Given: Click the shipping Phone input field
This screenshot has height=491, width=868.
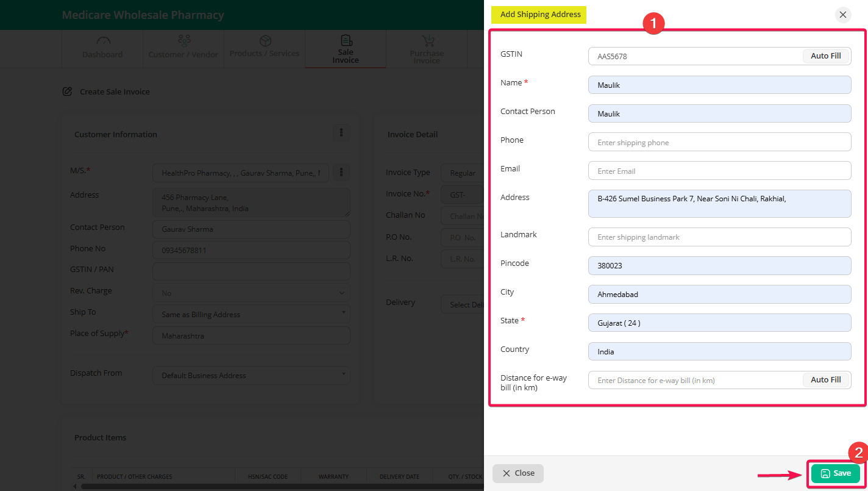Looking at the screenshot, I should tap(719, 142).
